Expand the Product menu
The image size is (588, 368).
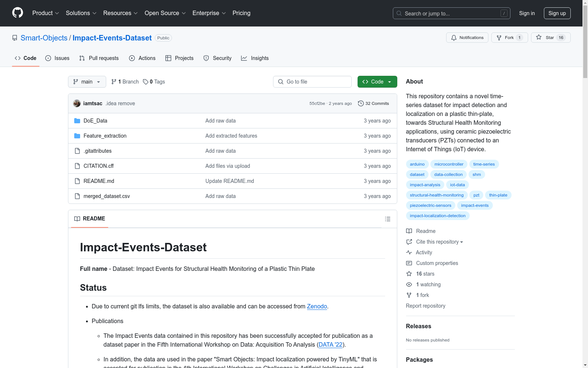pyautogui.click(x=46, y=13)
